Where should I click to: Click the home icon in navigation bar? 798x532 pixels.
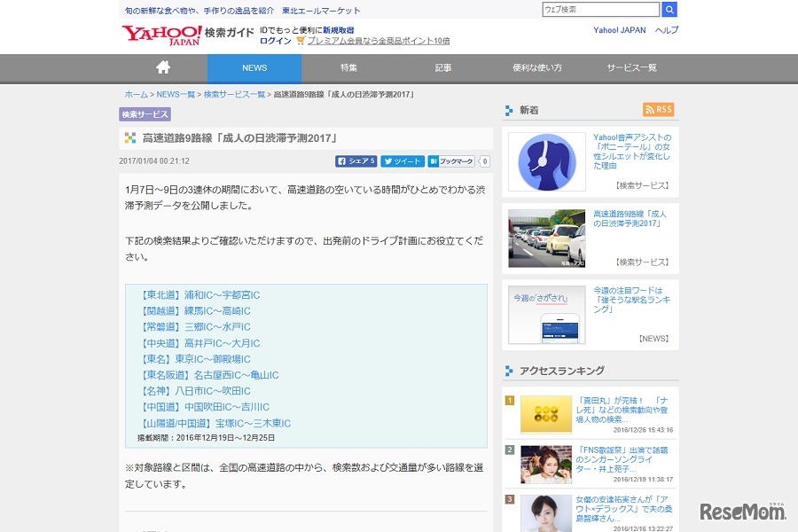tap(163, 68)
